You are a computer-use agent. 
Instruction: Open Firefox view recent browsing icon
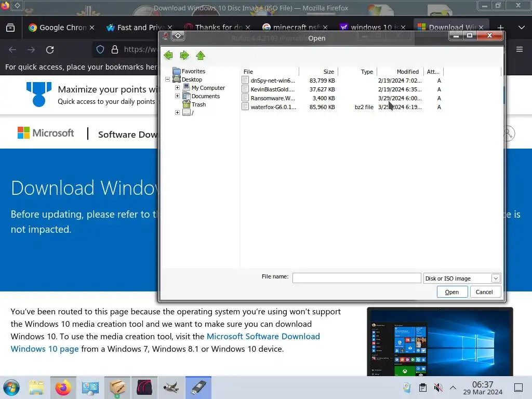(x=10, y=28)
